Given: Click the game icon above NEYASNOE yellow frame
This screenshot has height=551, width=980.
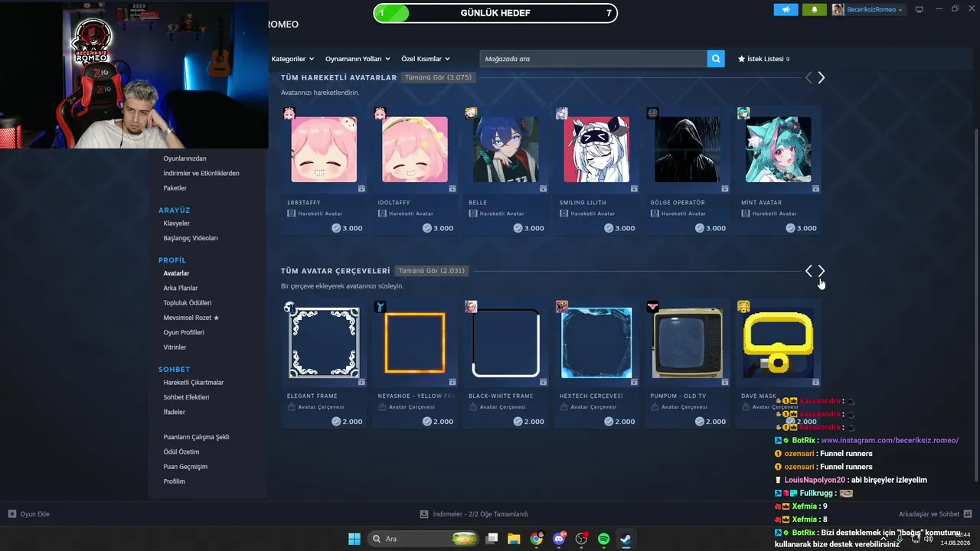Looking at the screenshot, I should pyautogui.click(x=381, y=307).
